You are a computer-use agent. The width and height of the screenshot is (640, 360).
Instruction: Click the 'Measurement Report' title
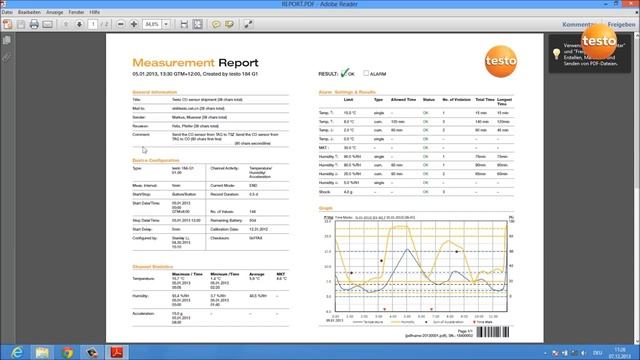click(195, 62)
